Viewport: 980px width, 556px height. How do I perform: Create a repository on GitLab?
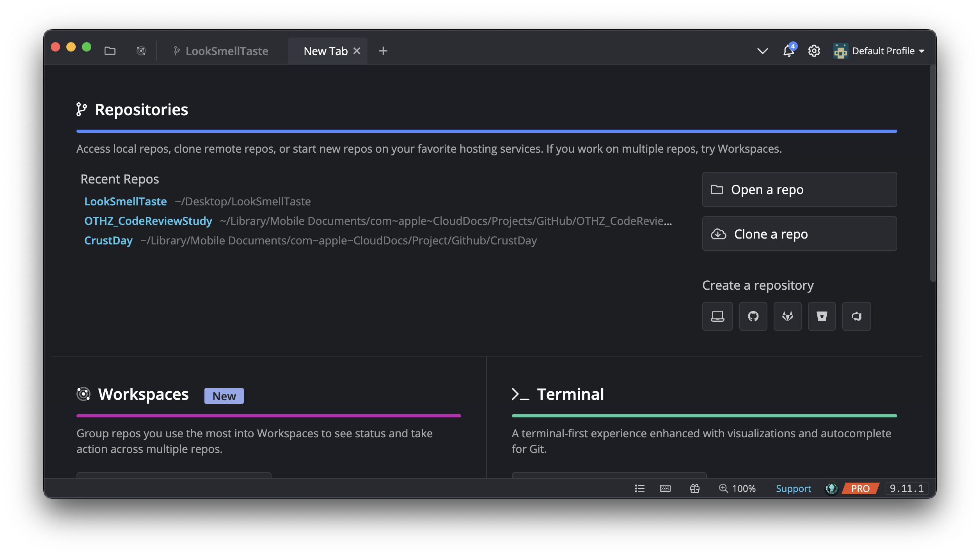[x=787, y=316]
